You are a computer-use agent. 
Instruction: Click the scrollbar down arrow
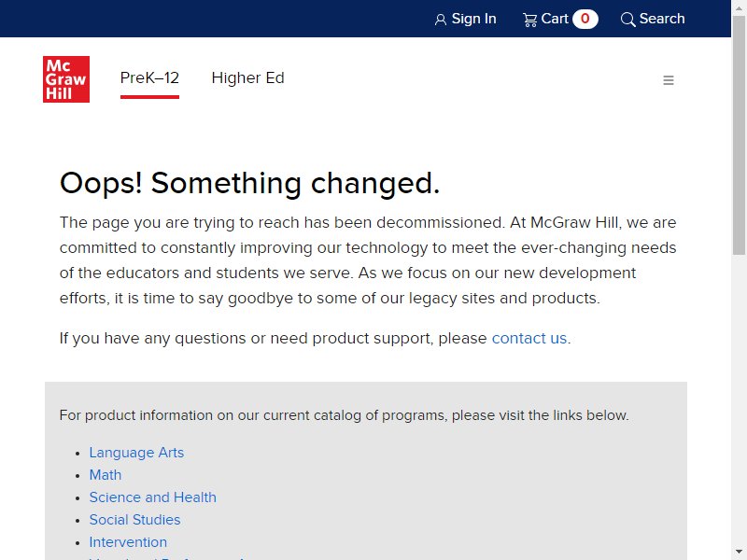(x=739, y=551)
